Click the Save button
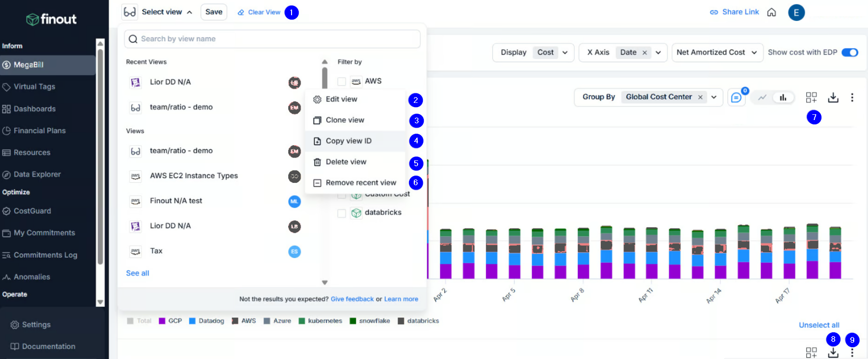 point(214,12)
